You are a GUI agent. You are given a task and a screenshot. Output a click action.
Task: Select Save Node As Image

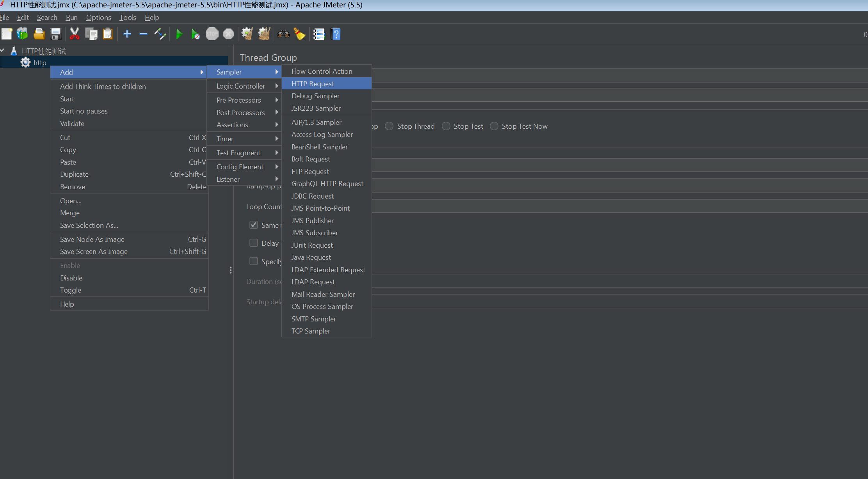pos(129,239)
